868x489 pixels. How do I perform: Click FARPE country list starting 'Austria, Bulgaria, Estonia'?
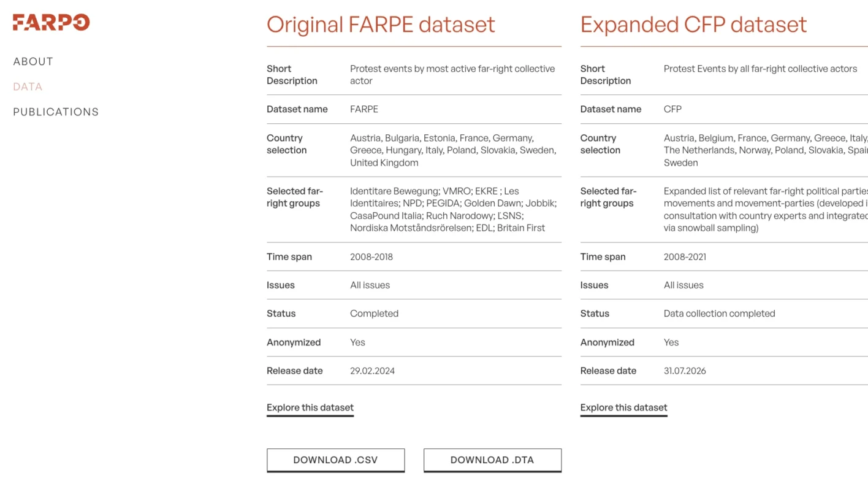click(x=454, y=150)
